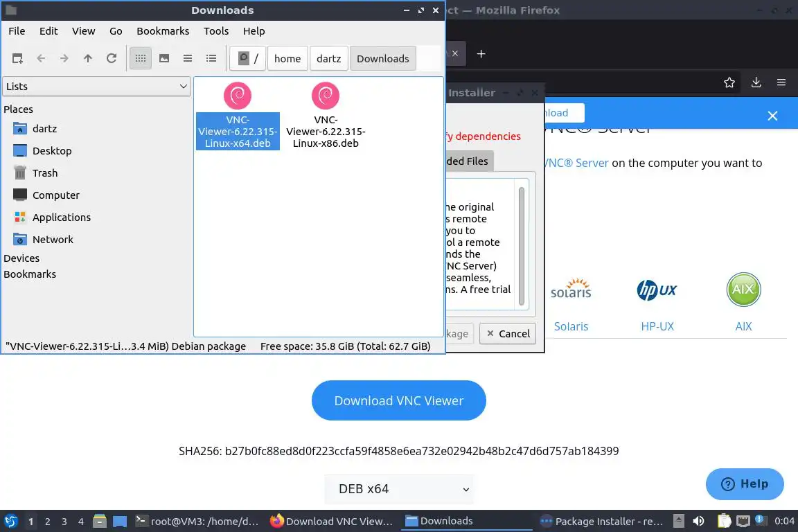Open a new Firefox tab
The height and width of the screenshot is (532, 798).
481,54
